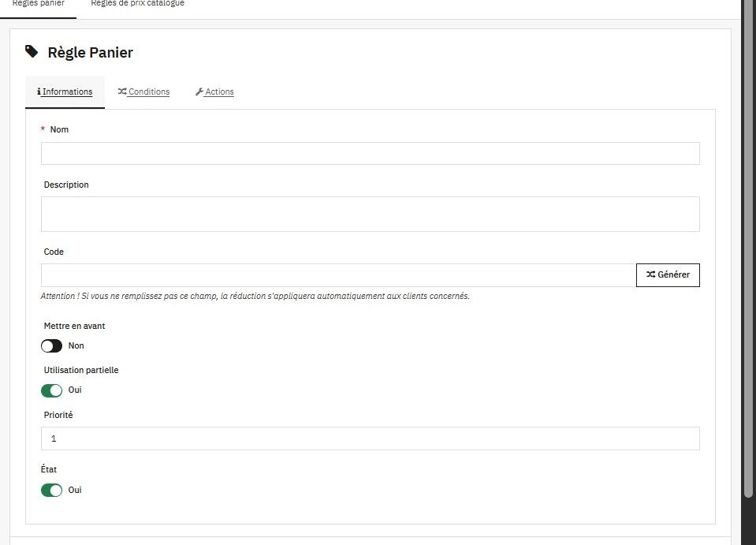Click the Règle Panier heading

click(90, 52)
